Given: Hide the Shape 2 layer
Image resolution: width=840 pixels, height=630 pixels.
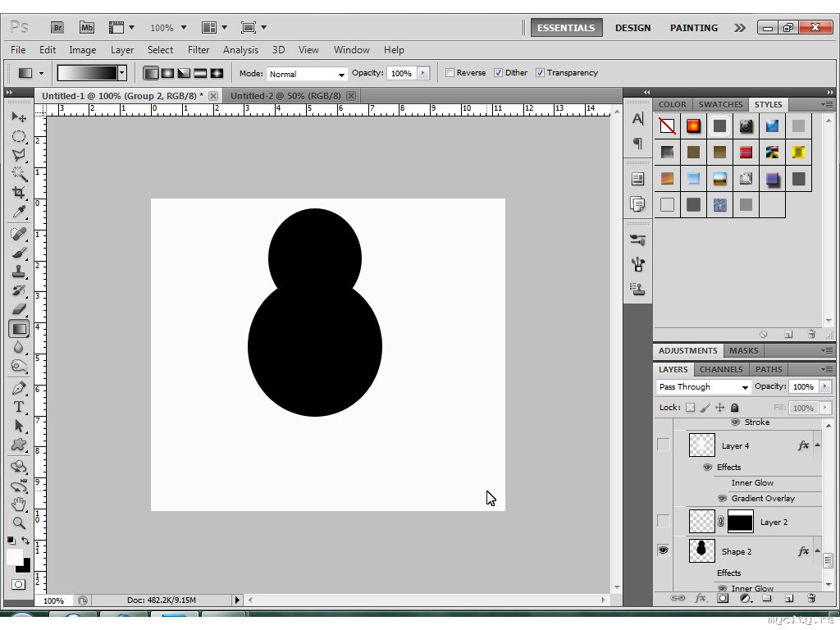Looking at the screenshot, I should (x=663, y=550).
